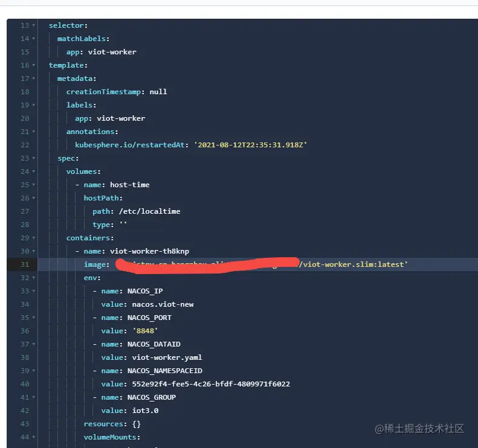Collapse containers block at line 29
The width and height of the screenshot is (478, 448).
click(x=33, y=238)
